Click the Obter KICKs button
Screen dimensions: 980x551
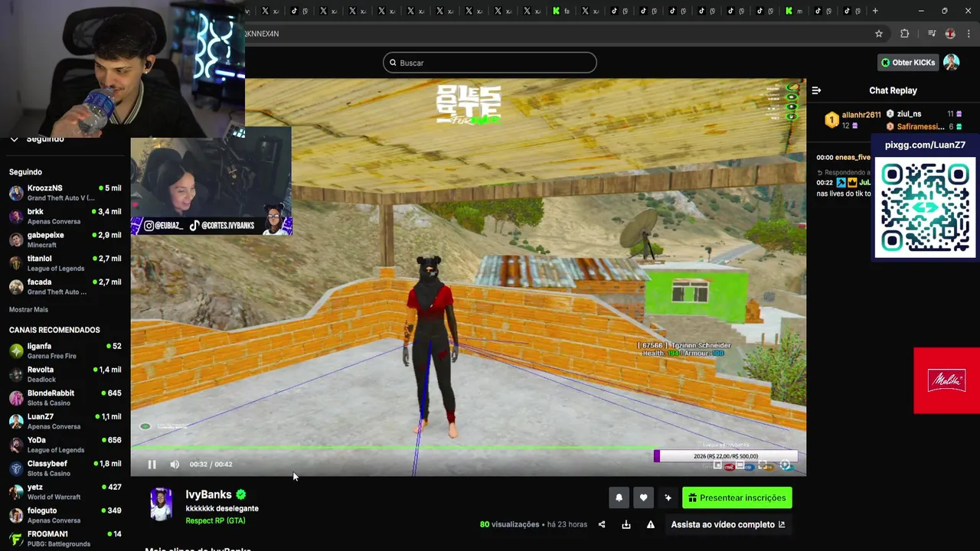coord(908,63)
